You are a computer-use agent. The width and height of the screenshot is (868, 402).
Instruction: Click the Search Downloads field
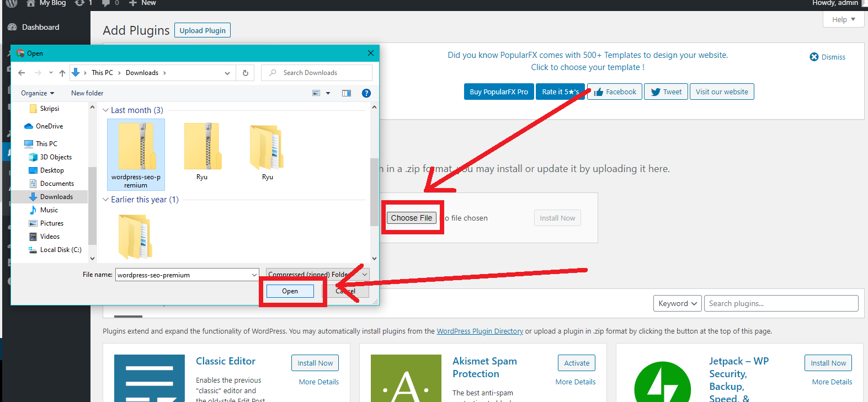point(317,73)
